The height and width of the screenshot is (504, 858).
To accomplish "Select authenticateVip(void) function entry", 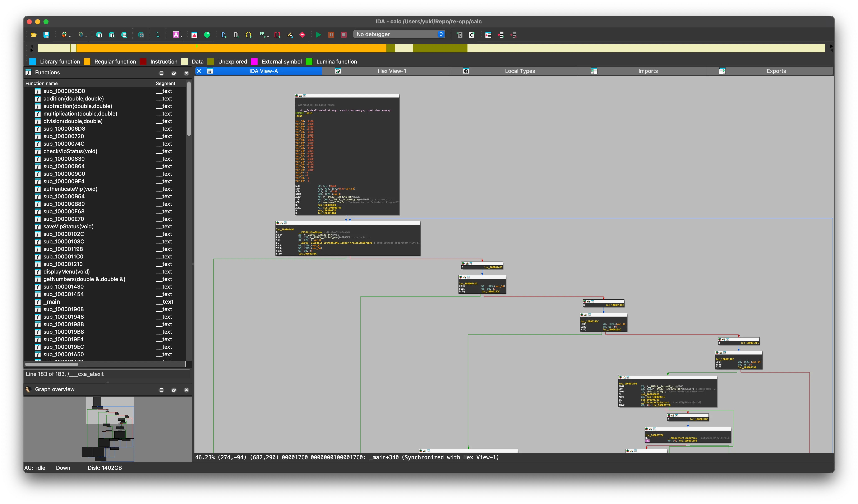I will [x=70, y=189].
